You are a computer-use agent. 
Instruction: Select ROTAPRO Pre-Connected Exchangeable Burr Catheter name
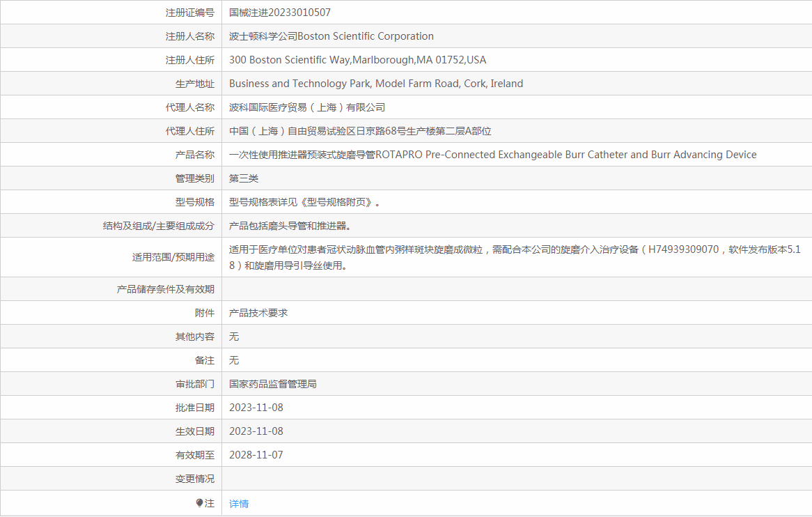click(492, 155)
